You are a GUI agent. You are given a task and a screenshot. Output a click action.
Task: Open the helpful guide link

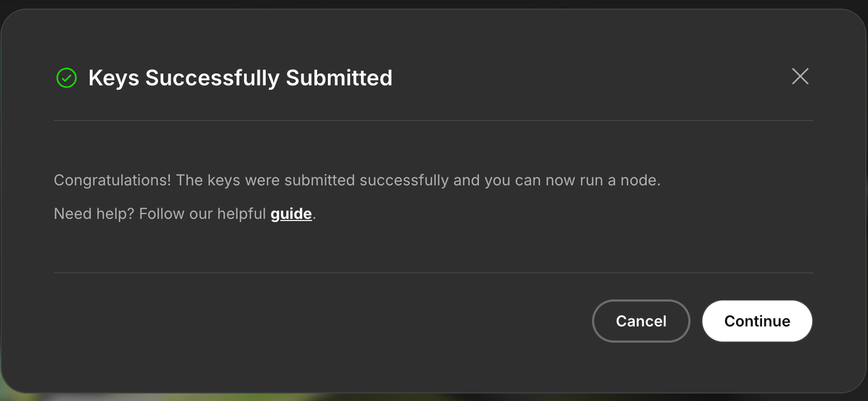click(x=291, y=214)
